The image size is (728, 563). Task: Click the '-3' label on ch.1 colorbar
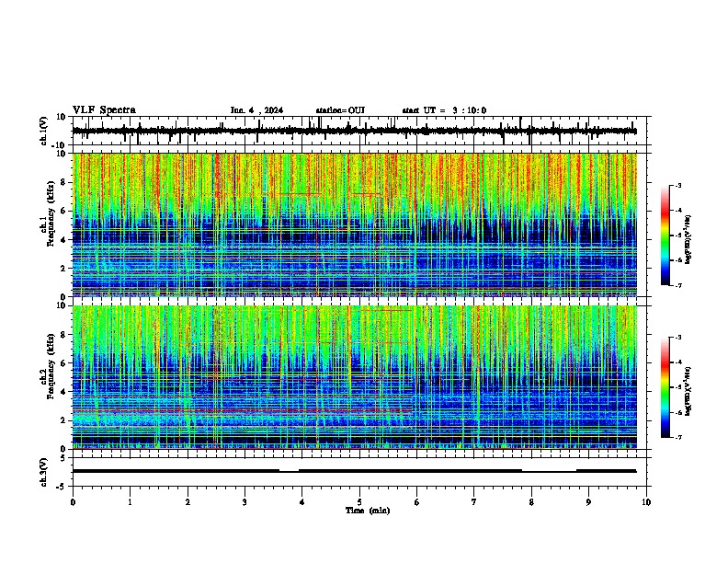[678, 186]
